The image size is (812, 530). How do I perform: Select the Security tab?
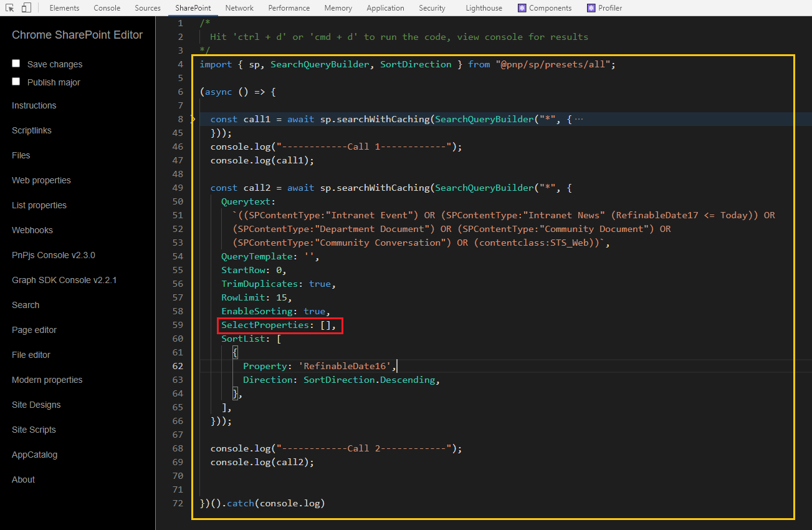432,8
